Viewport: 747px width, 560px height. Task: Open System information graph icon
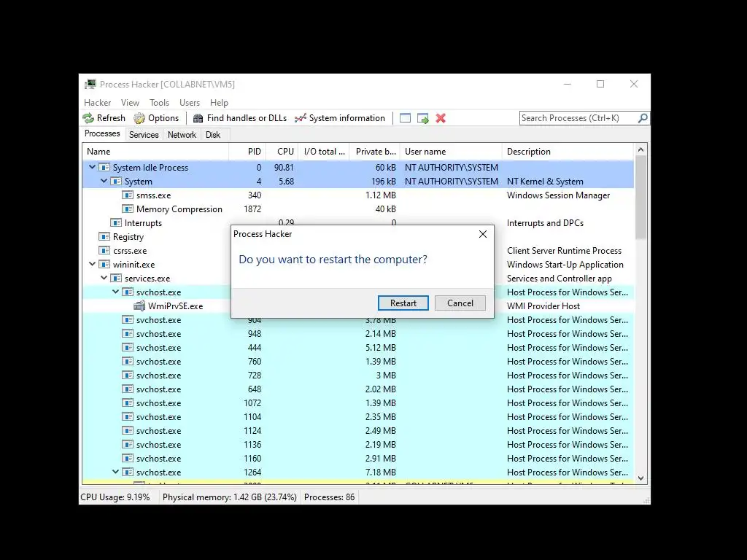(x=300, y=118)
